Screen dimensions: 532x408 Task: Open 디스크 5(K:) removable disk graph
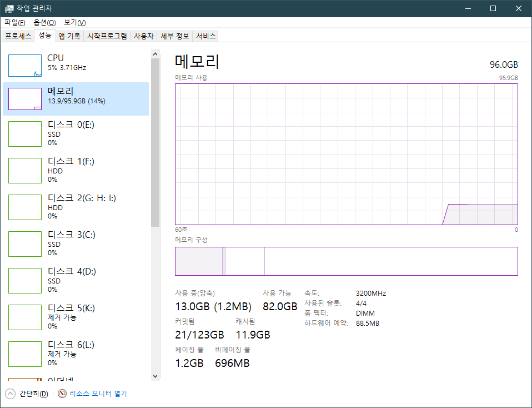pos(25,317)
